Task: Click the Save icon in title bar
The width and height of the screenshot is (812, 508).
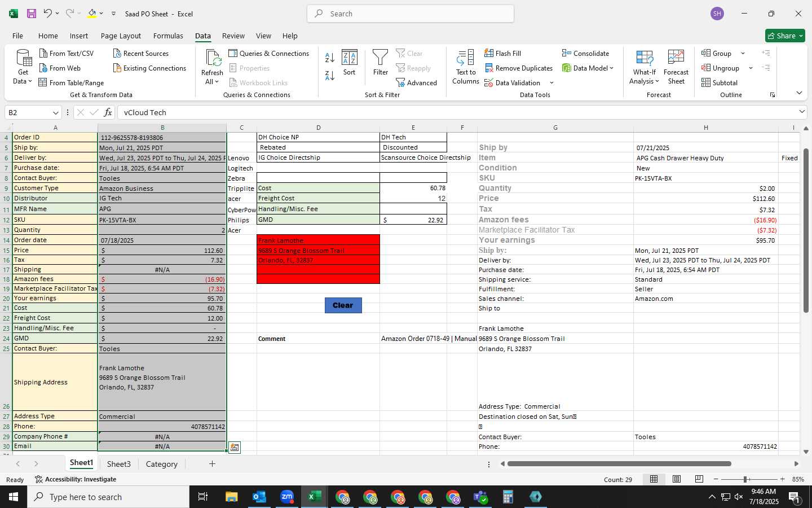Action: tap(32, 14)
